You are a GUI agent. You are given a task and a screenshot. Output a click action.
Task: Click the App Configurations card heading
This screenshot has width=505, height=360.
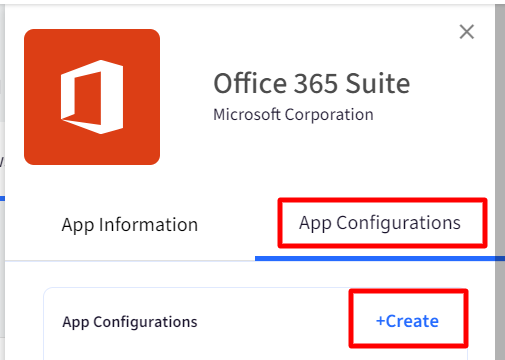tap(130, 322)
